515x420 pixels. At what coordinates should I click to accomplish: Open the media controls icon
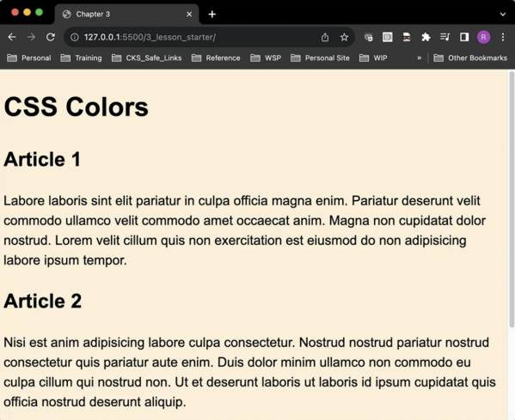point(444,37)
